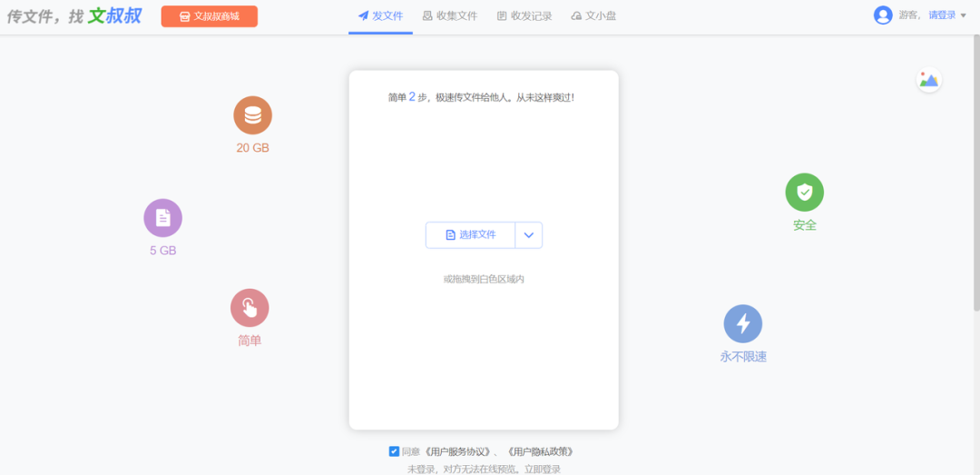The height and width of the screenshot is (475, 980).
Task: Switch to the 收集文件 tab
Action: coord(450,16)
